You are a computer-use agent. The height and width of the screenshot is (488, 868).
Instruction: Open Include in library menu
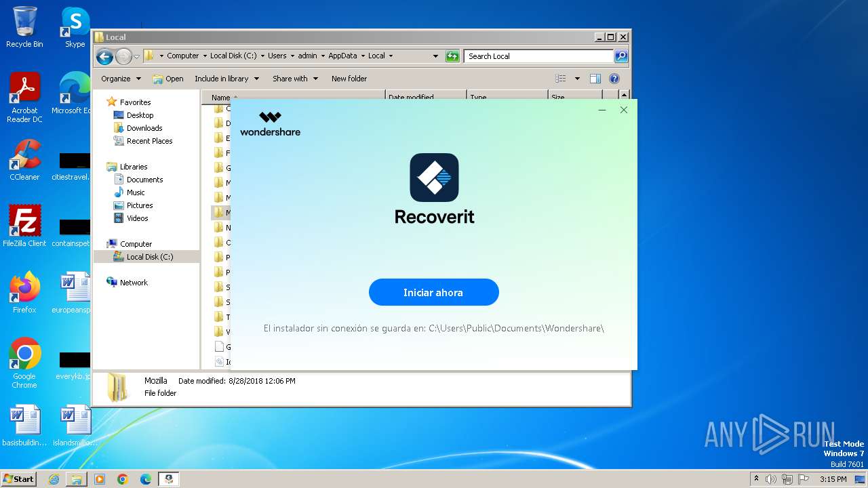pyautogui.click(x=226, y=79)
